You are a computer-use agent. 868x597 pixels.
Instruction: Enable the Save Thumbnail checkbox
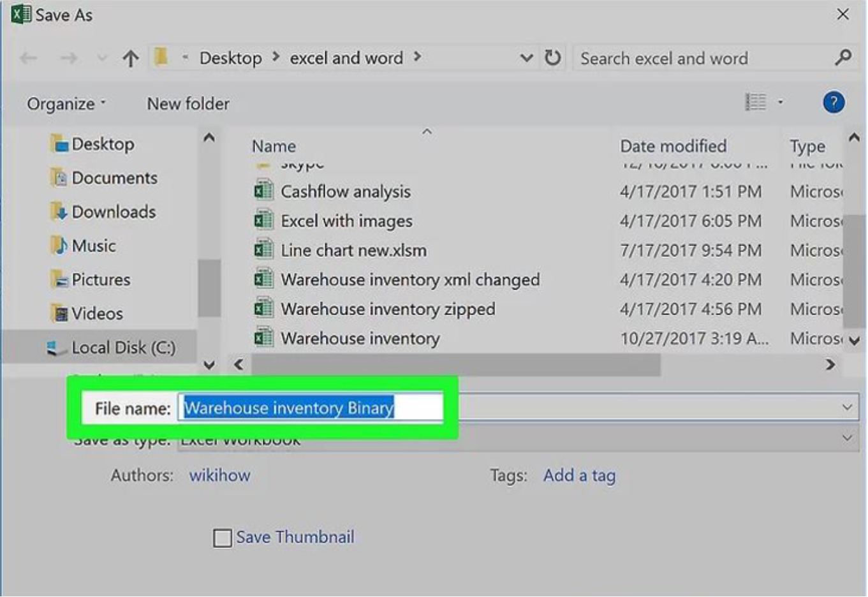click(223, 538)
